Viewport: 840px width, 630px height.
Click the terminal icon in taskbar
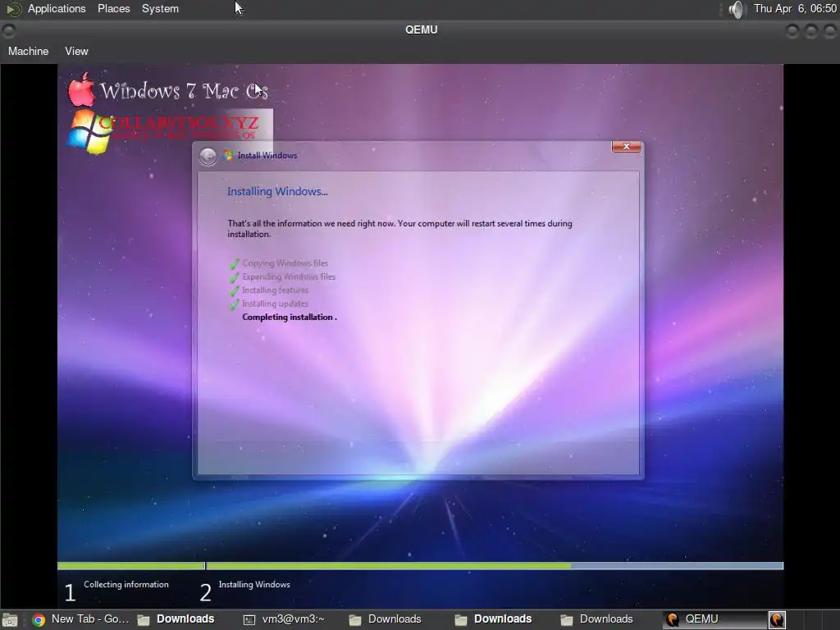click(249, 620)
